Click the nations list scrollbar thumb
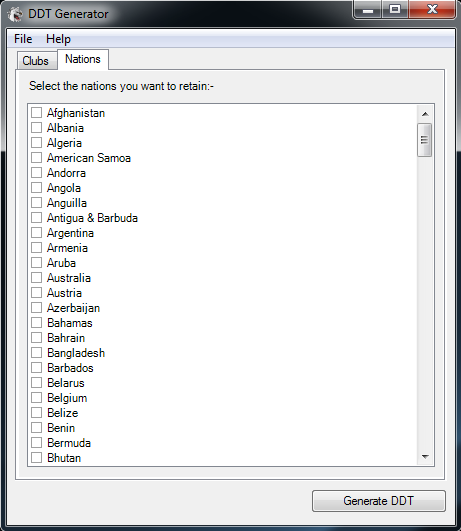The image size is (461, 531). [425, 140]
